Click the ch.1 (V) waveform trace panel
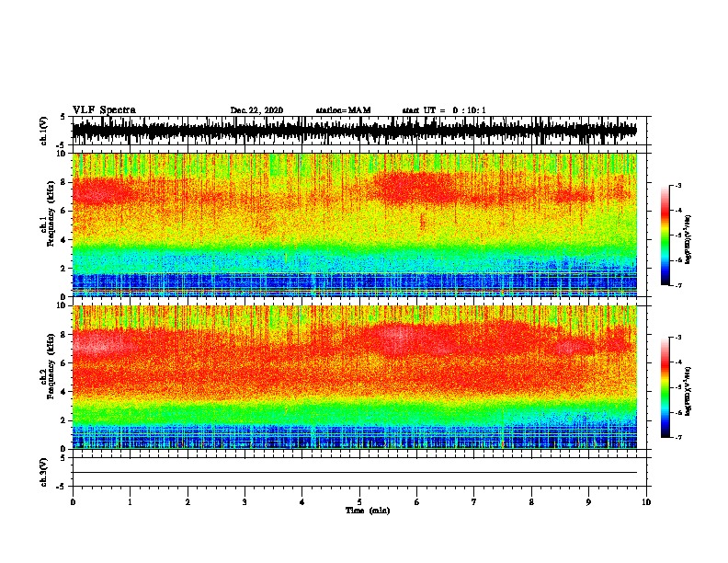Image resolution: width=728 pixels, height=563 pixels. pyautogui.click(x=358, y=131)
